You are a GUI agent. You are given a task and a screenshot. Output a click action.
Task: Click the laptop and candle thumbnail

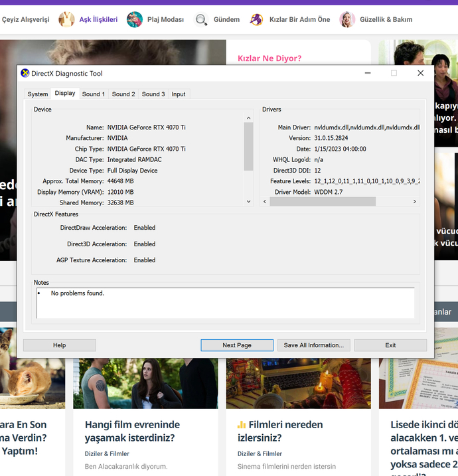tap(298, 384)
